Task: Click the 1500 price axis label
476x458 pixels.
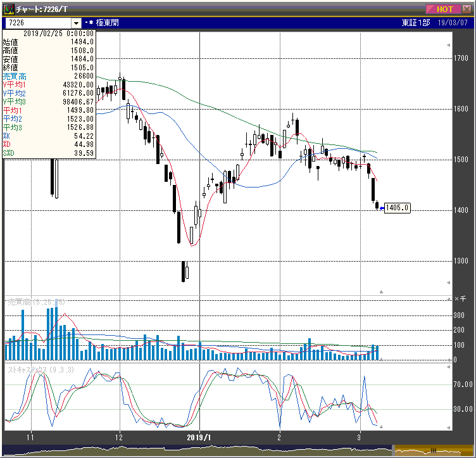Action: click(x=461, y=160)
